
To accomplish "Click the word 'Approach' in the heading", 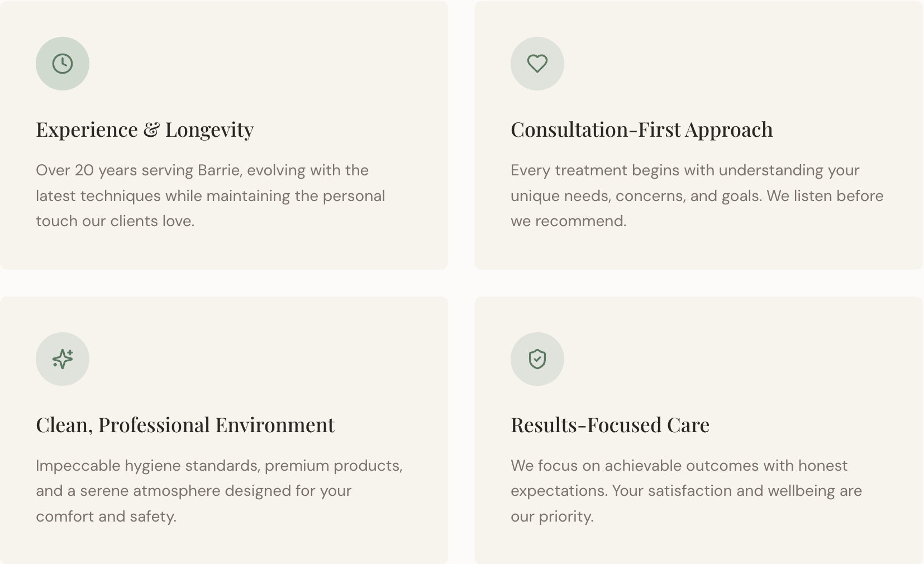I will pos(729,130).
